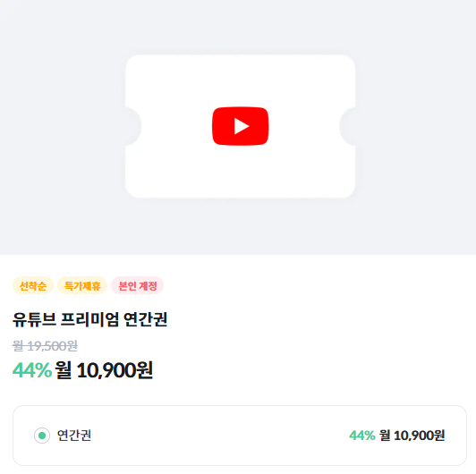Open the 유튜브 프리미엄 연간권 title
The image size is (476, 474).
click(89, 319)
